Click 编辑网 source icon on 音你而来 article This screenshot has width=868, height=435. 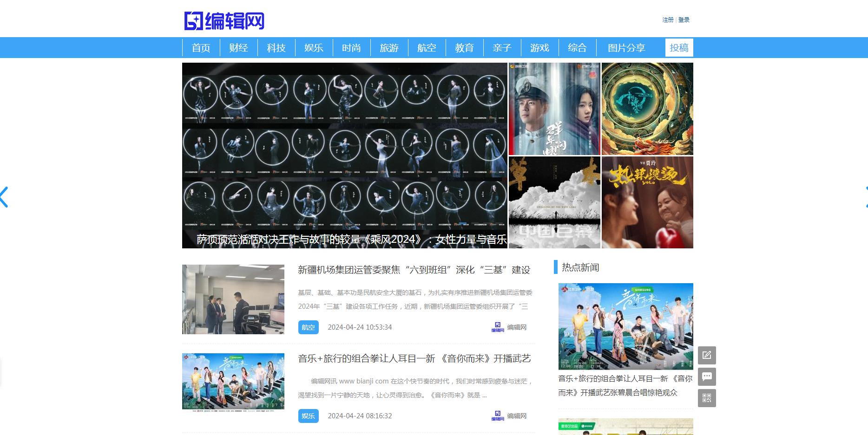pos(498,416)
